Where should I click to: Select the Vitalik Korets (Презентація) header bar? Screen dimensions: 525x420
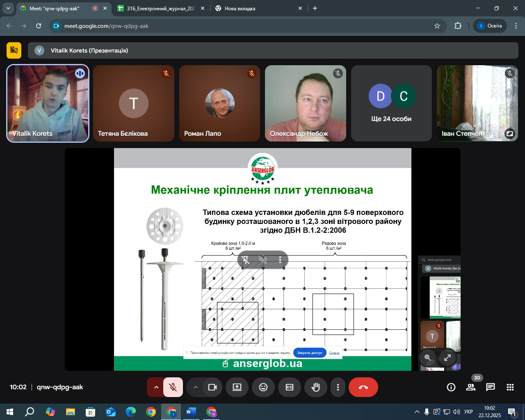point(273,50)
